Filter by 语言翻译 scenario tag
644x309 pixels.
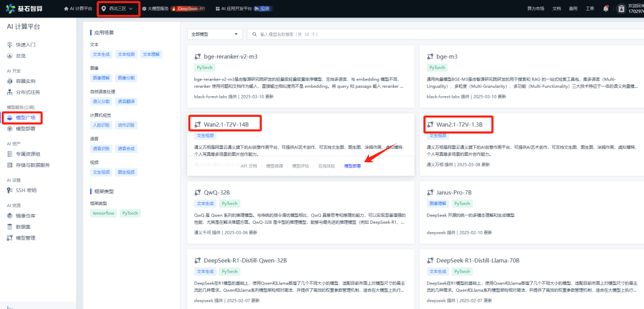click(x=126, y=101)
